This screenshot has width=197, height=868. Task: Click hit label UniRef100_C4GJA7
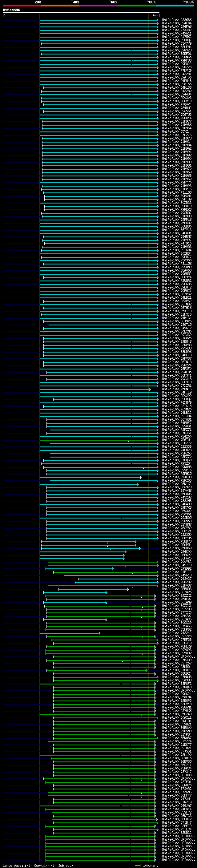[177, 806]
